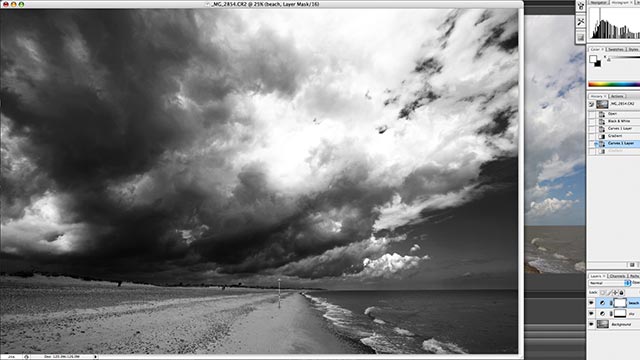Open the layer comps dock icon
The height and width of the screenshot is (360, 640).
point(580,38)
